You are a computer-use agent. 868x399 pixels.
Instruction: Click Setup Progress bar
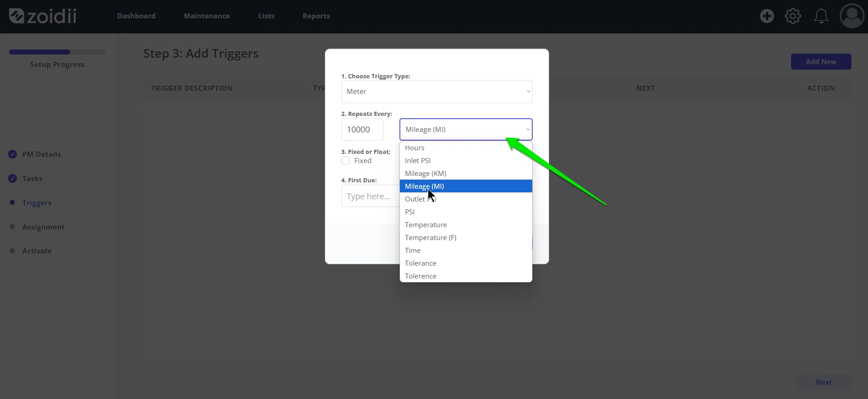click(57, 52)
